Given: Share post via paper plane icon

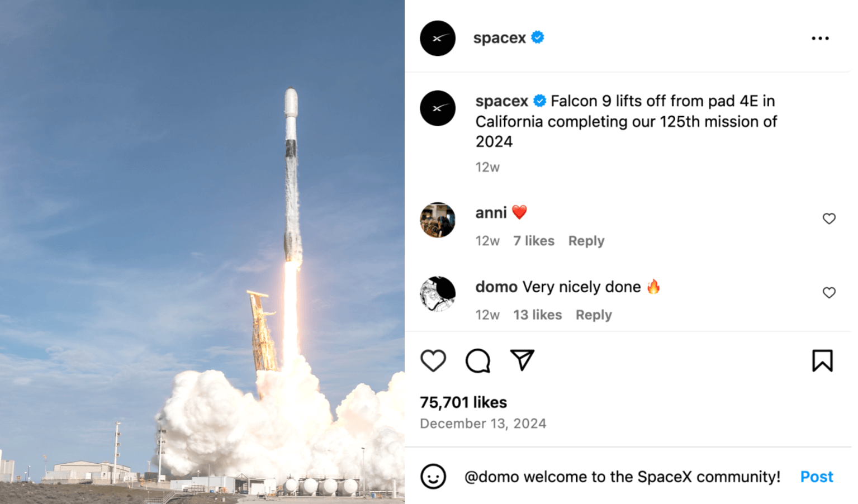Looking at the screenshot, I should coord(522,360).
